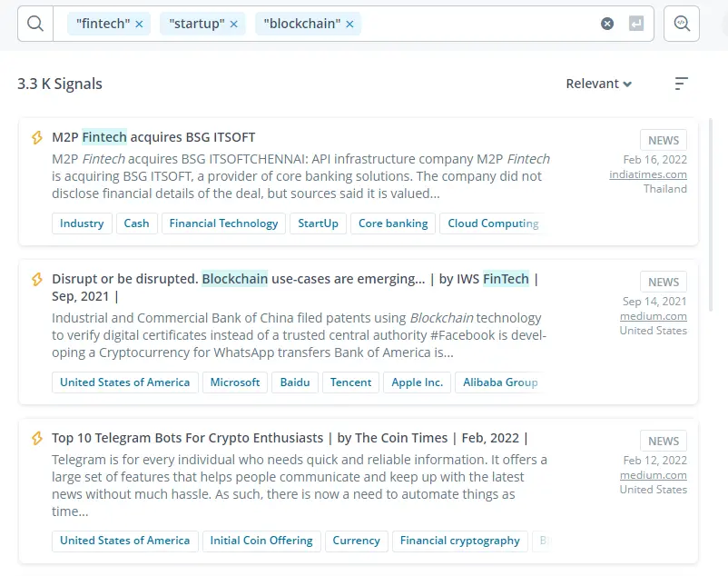
Task: Click the enter-arrow submit icon
Action: tap(636, 24)
